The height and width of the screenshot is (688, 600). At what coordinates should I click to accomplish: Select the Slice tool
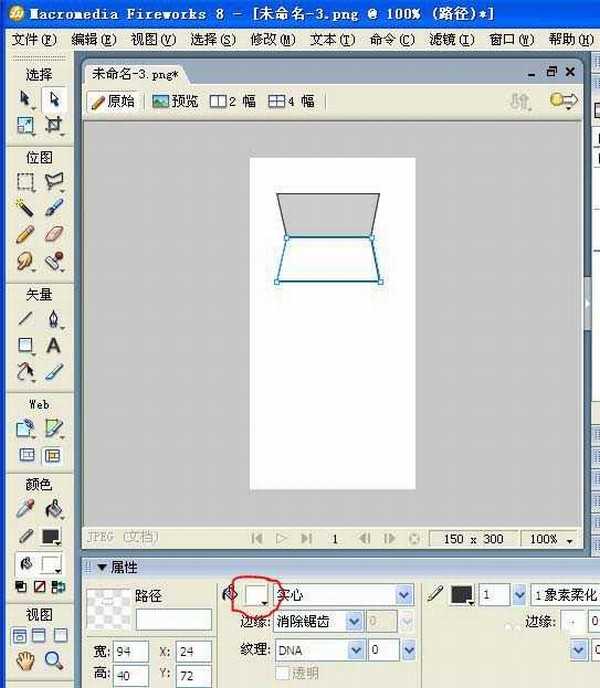tap(54, 428)
